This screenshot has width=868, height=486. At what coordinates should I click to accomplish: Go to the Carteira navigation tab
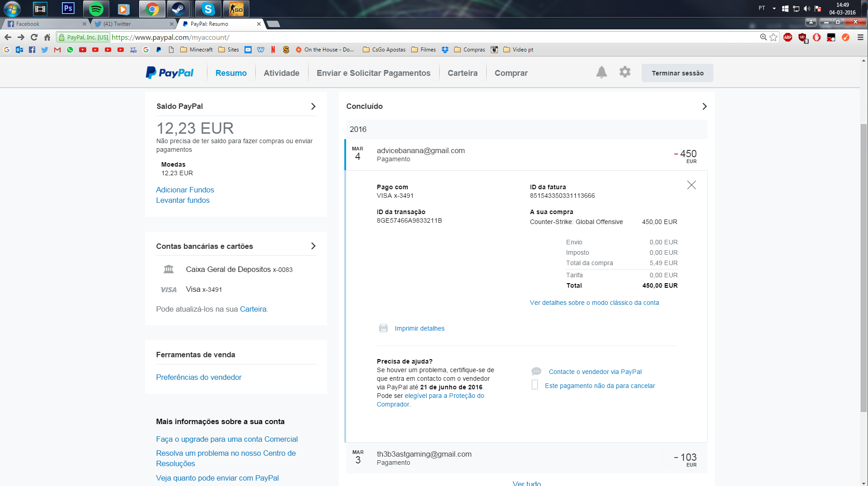pyautogui.click(x=462, y=73)
